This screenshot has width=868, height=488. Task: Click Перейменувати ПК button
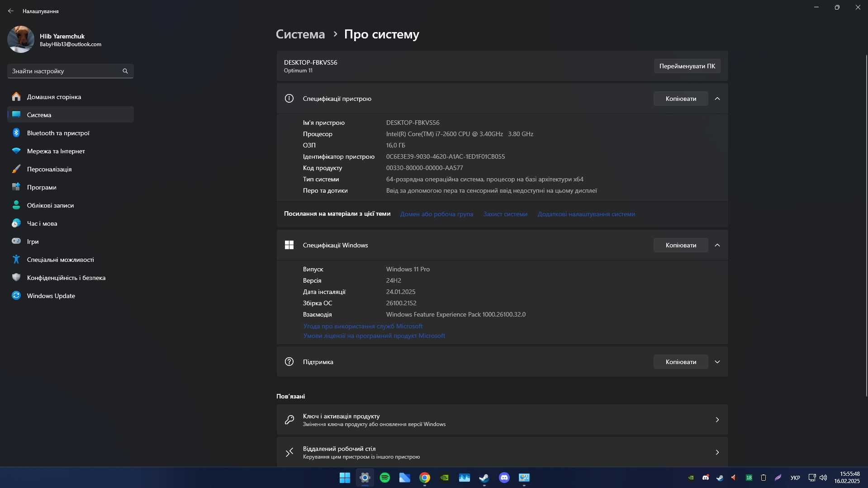[x=687, y=66]
